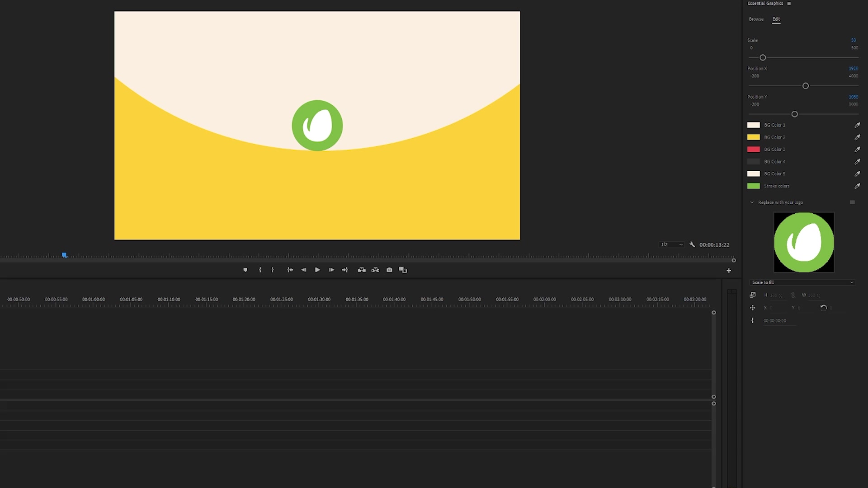Click the Extract button
Image resolution: width=868 pixels, height=488 pixels.
click(375, 270)
